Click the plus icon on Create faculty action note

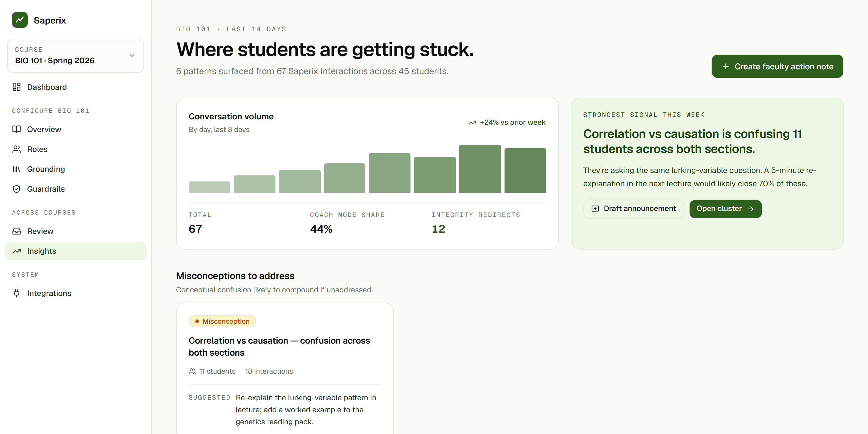tap(725, 67)
